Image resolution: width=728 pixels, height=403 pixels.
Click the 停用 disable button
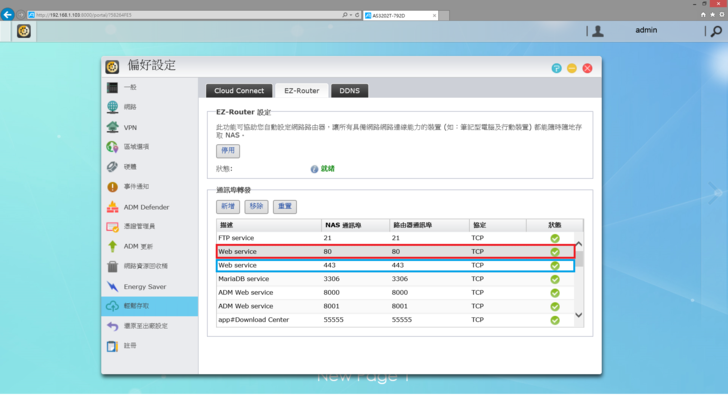coord(228,151)
